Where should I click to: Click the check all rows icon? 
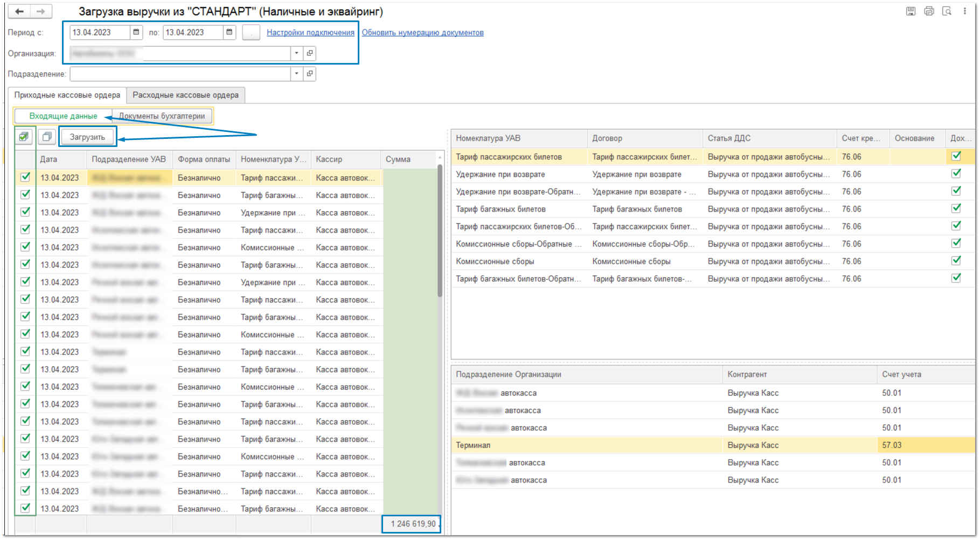point(24,137)
